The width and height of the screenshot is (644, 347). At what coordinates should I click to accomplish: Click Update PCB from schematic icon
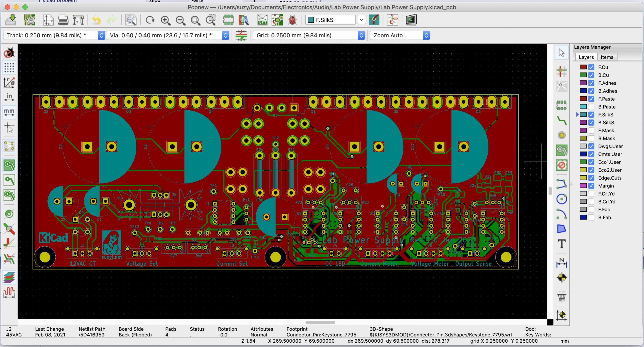[277, 20]
